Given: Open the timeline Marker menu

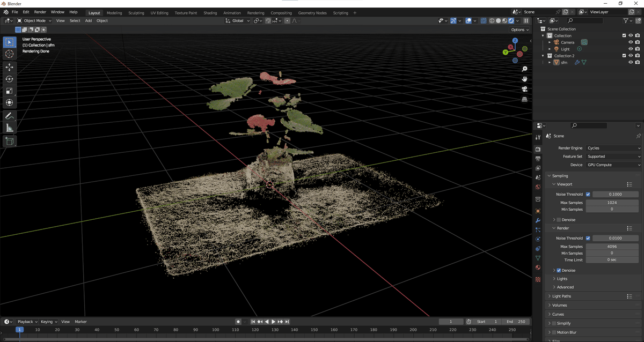Looking at the screenshot, I should click(x=81, y=322).
